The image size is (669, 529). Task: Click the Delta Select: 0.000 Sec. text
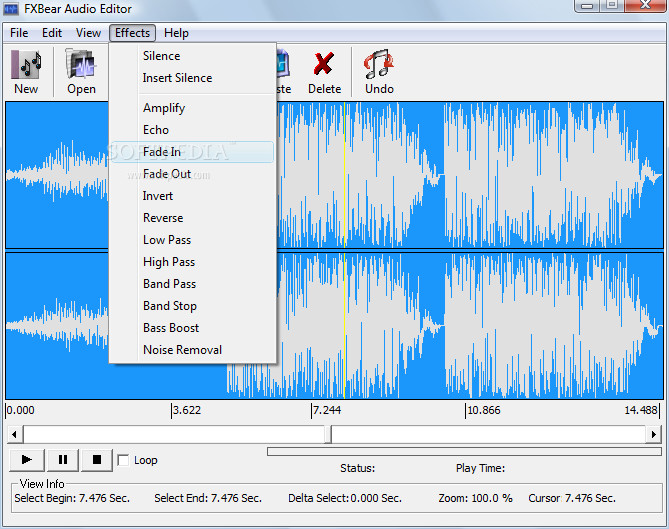tap(345, 498)
